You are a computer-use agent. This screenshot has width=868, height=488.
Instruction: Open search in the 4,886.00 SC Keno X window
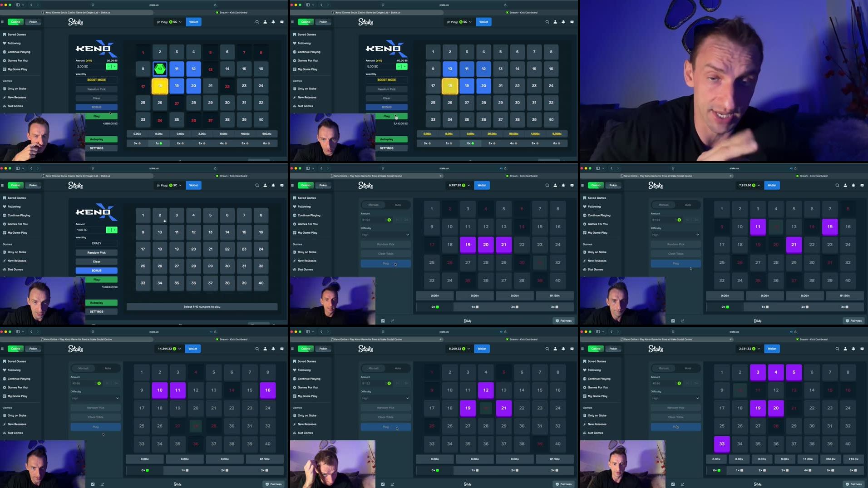(x=257, y=22)
